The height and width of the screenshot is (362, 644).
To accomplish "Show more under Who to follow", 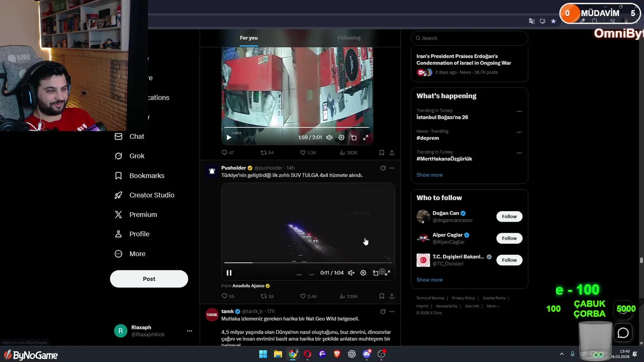I will pyautogui.click(x=430, y=280).
